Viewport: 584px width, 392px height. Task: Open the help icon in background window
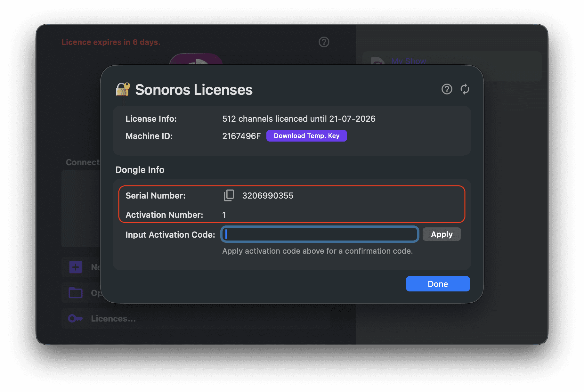point(324,42)
